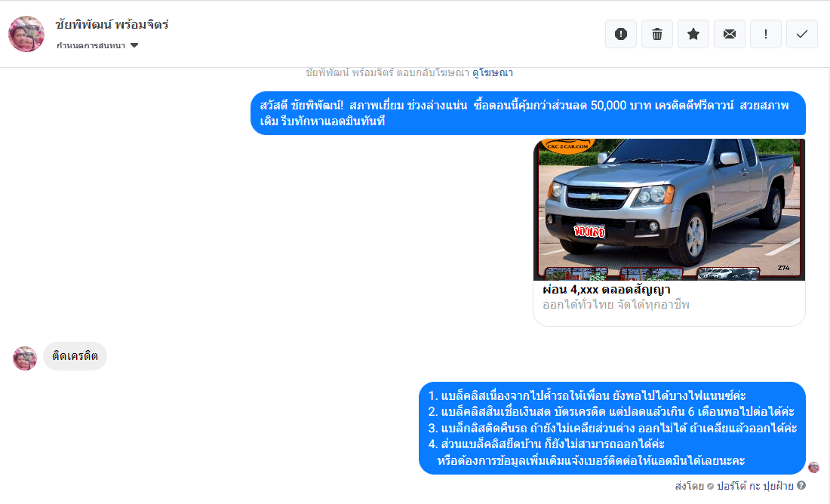Click small seen-avatar beside last reply

click(813, 468)
